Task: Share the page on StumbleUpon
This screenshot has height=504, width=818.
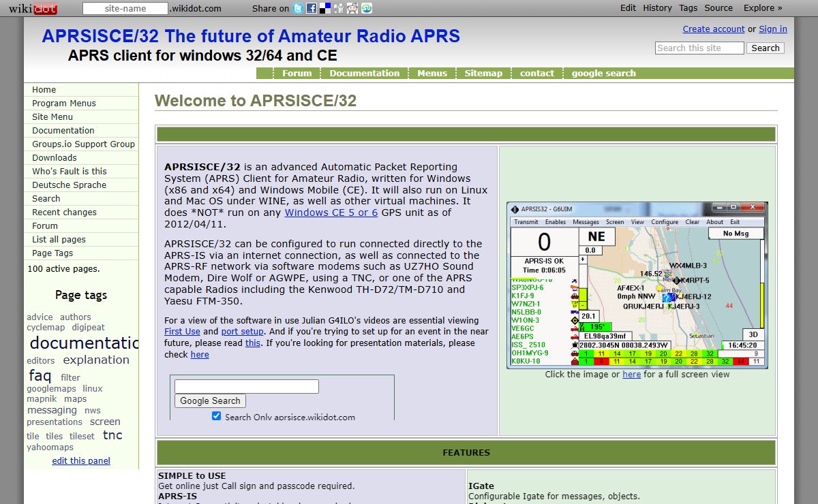Action: pyautogui.click(x=367, y=8)
